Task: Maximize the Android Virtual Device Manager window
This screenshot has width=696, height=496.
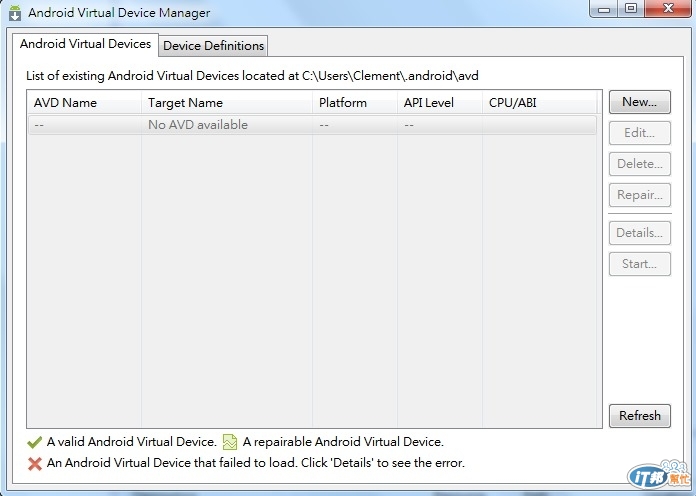Action: click(631, 9)
